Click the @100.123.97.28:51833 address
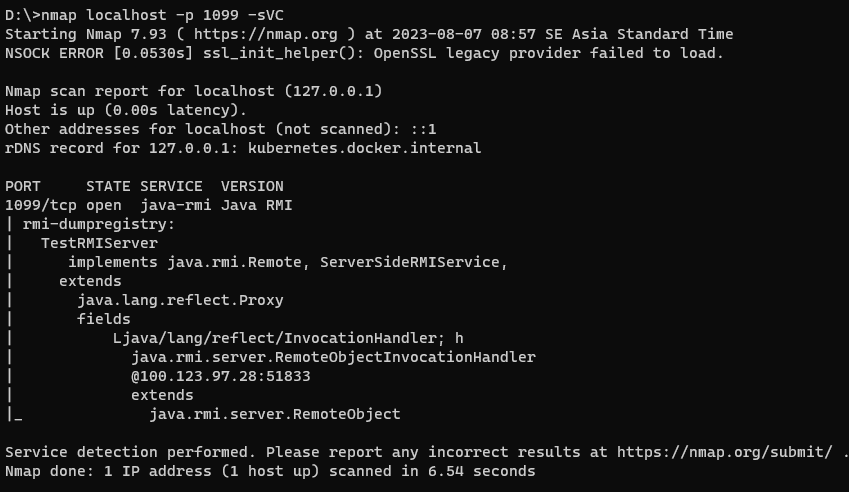The width and height of the screenshot is (849, 492). pos(220,376)
